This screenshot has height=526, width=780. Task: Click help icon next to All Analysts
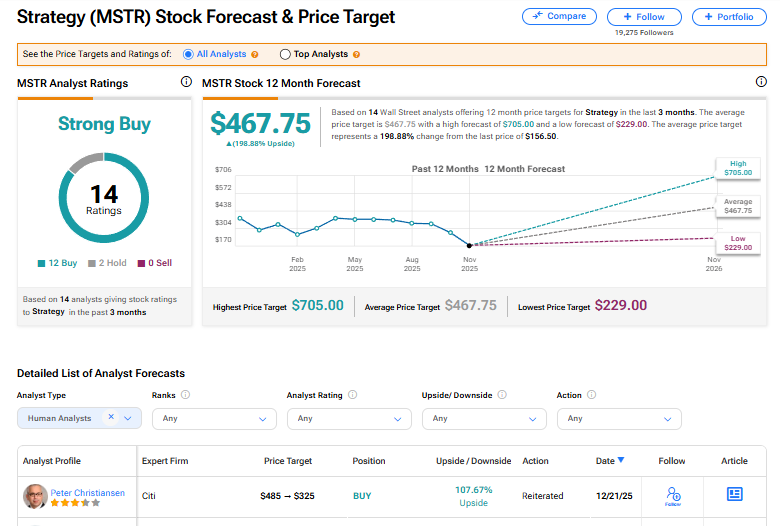coord(255,54)
